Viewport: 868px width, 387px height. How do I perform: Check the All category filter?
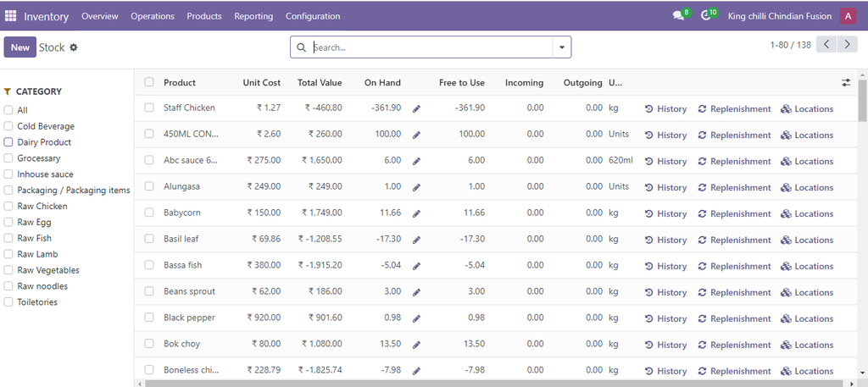click(8, 110)
